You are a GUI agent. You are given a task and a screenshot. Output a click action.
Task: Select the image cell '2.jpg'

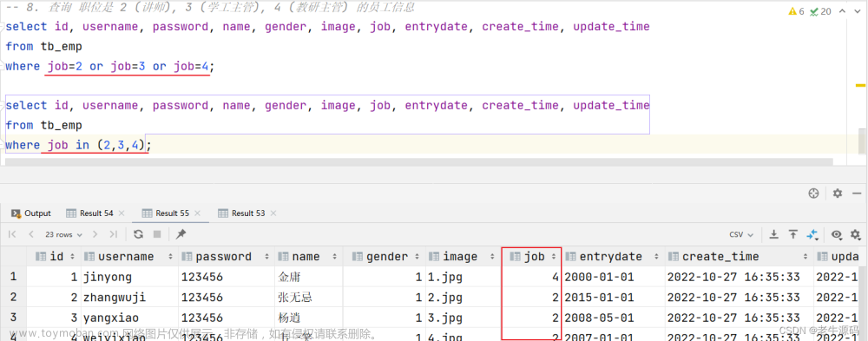click(x=464, y=298)
